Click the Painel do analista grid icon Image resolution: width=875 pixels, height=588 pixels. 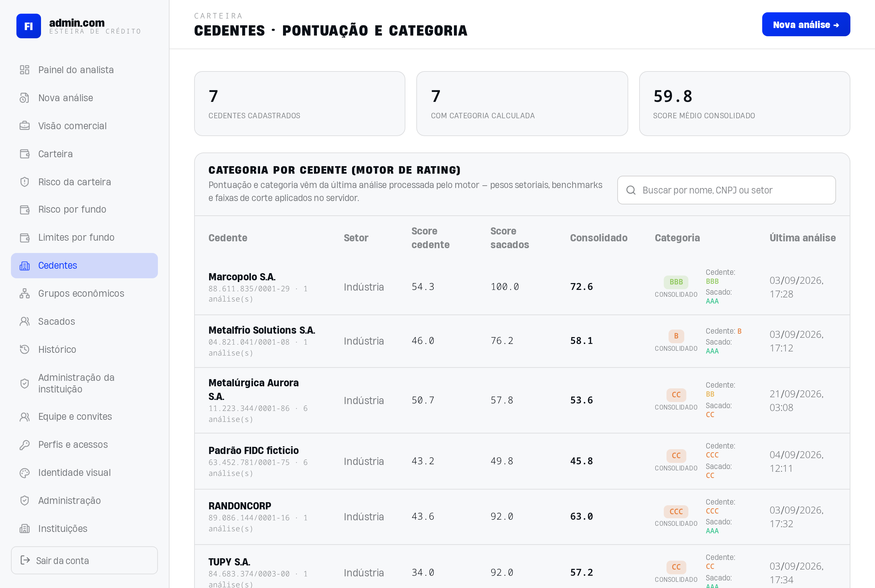(24, 70)
